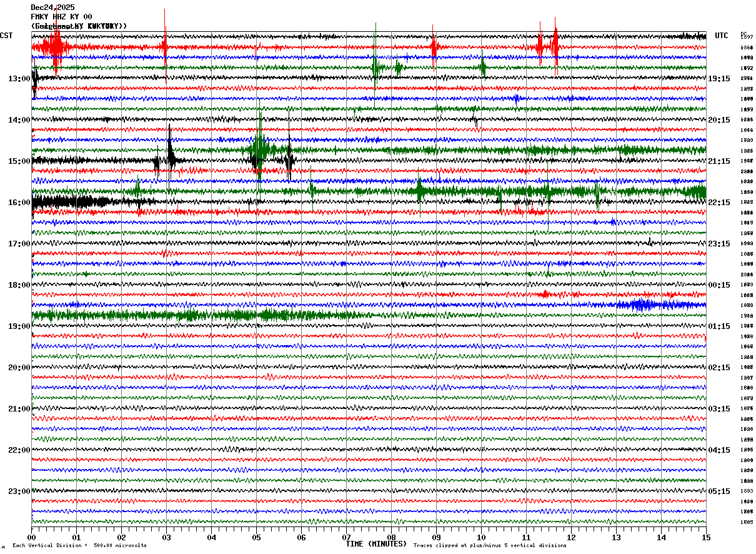Click the 00:15 UTC row label
The height and width of the screenshot is (554, 756).
(x=719, y=285)
